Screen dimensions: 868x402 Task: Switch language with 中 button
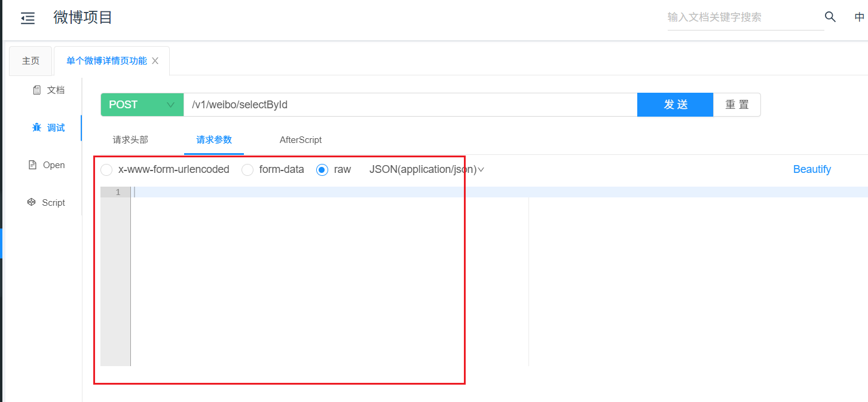(x=860, y=17)
